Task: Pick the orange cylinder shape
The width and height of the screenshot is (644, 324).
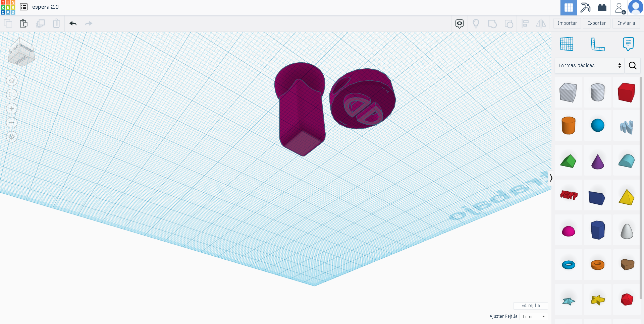Action: point(569,126)
